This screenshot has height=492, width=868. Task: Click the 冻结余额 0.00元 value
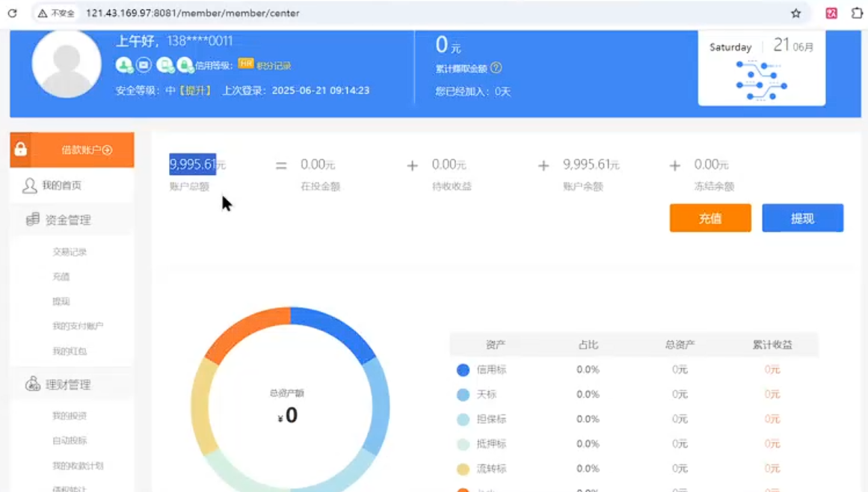point(711,165)
